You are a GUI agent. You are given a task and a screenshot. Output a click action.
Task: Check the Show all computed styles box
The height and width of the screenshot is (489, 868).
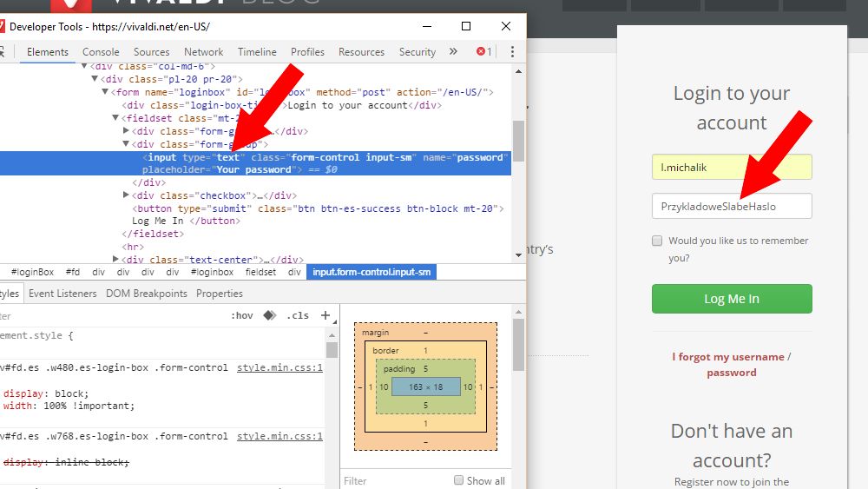[458, 480]
